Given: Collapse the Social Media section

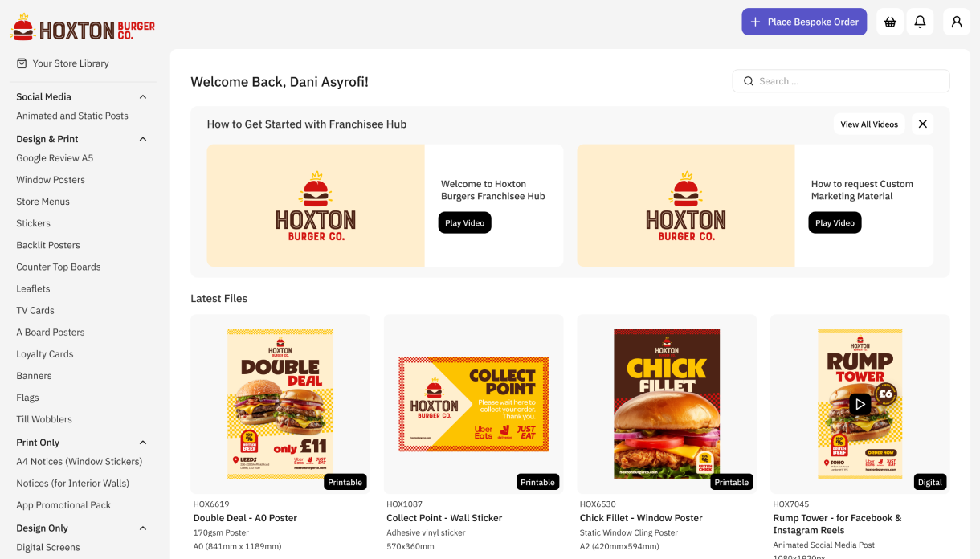Looking at the screenshot, I should pos(143,97).
